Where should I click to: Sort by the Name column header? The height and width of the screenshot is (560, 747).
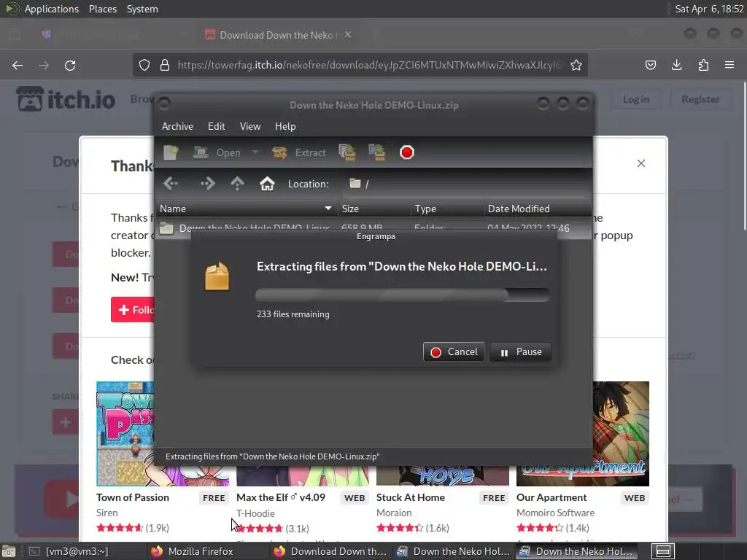click(x=246, y=209)
